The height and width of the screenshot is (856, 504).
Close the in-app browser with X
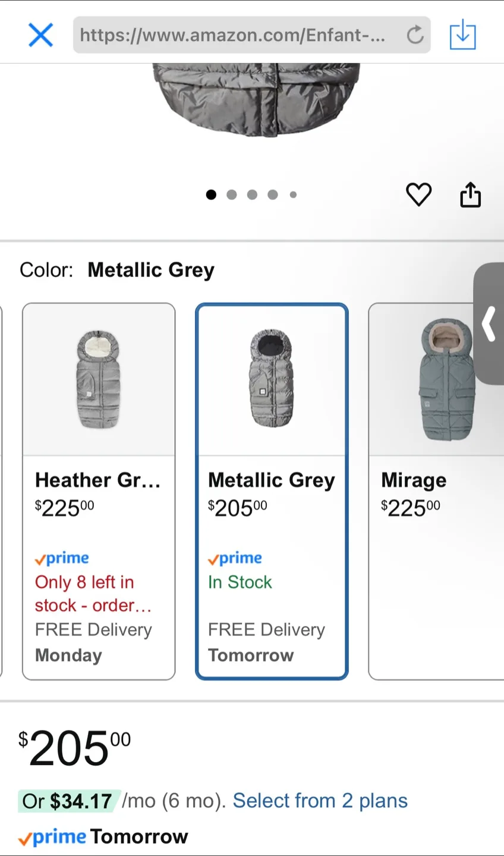(41, 35)
